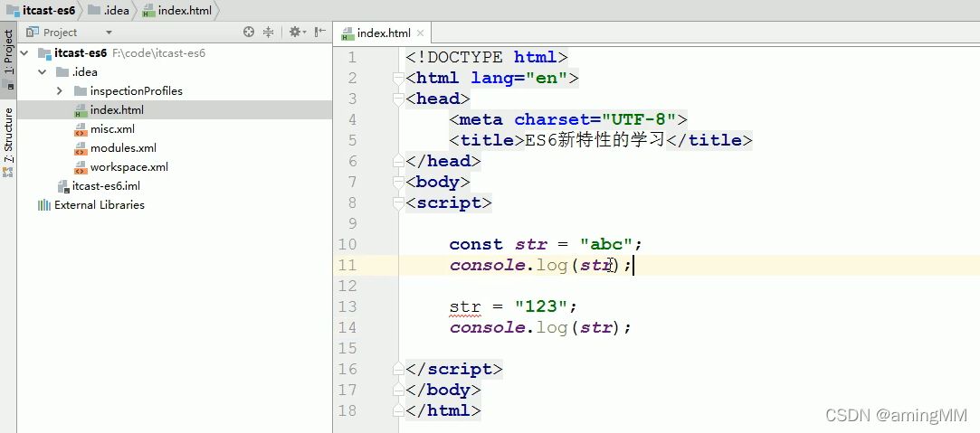980x433 pixels.
Task: Select index.html in the project tree
Action: coord(175,110)
